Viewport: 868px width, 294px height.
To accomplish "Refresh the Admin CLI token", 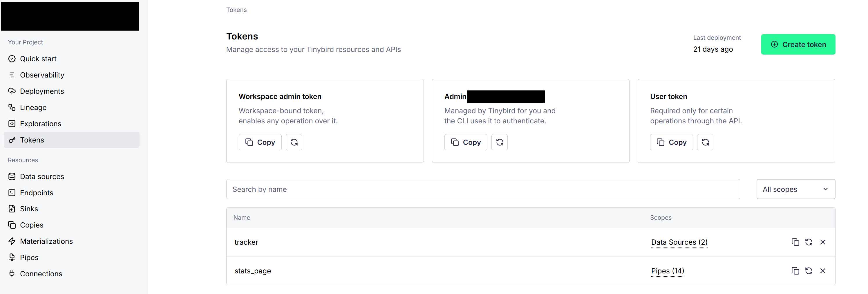I will tap(499, 142).
